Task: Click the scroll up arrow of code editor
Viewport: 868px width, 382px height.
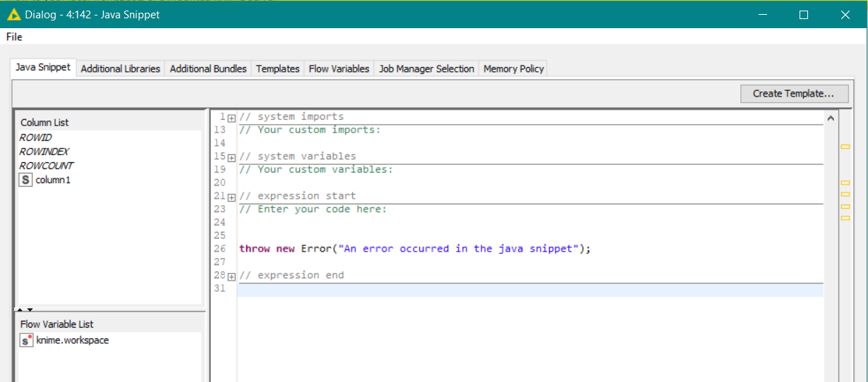Action: pyautogui.click(x=830, y=118)
